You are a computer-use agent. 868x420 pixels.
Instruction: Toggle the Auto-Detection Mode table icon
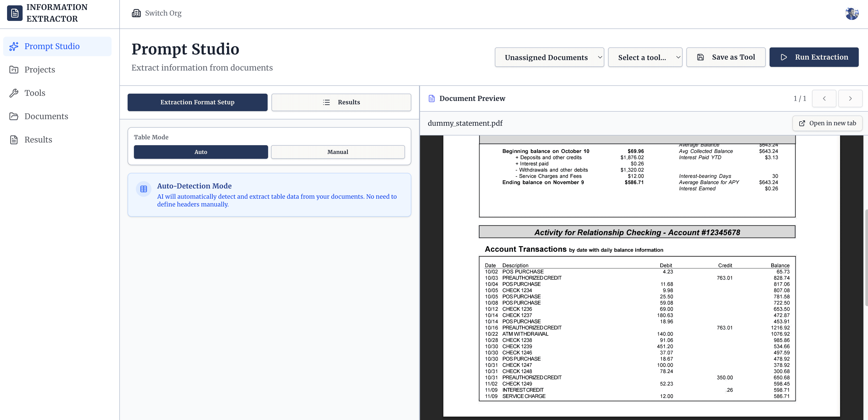point(144,189)
